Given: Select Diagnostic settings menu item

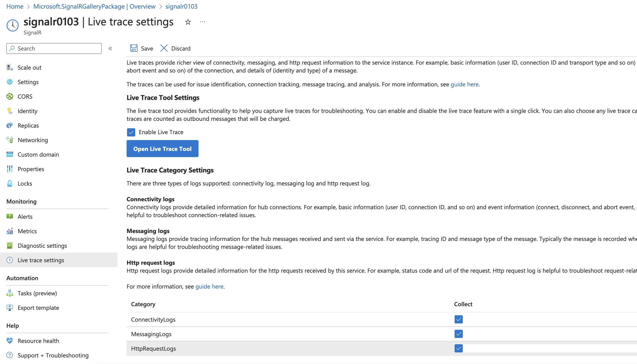Looking at the screenshot, I should click(x=42, y=245).
